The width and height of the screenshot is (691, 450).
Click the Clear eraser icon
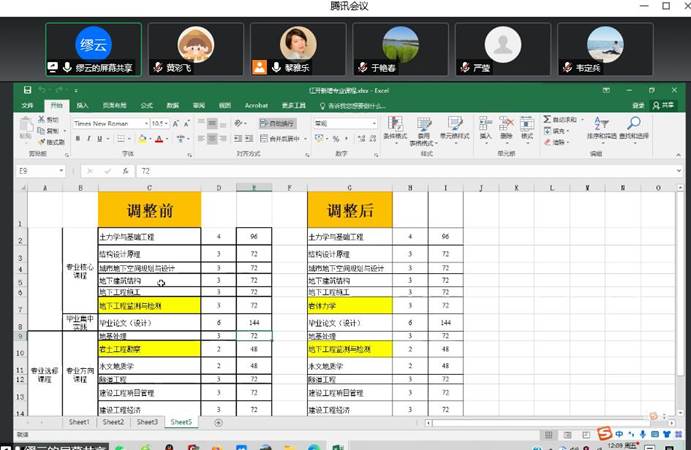(547, 142)
